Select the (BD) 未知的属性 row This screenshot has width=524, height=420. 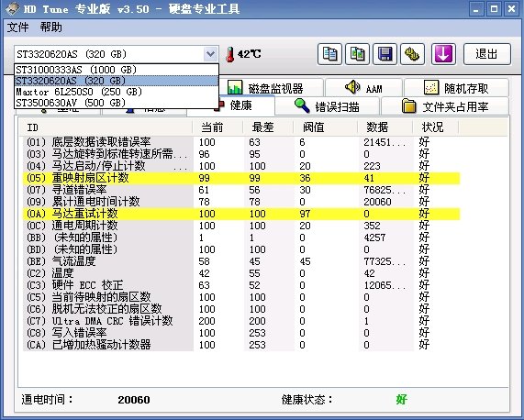241,249
